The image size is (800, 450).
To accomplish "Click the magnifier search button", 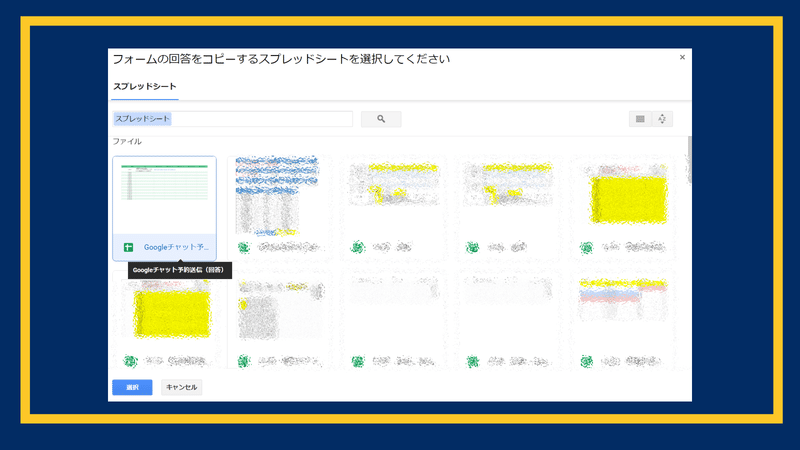I will 381,119.
